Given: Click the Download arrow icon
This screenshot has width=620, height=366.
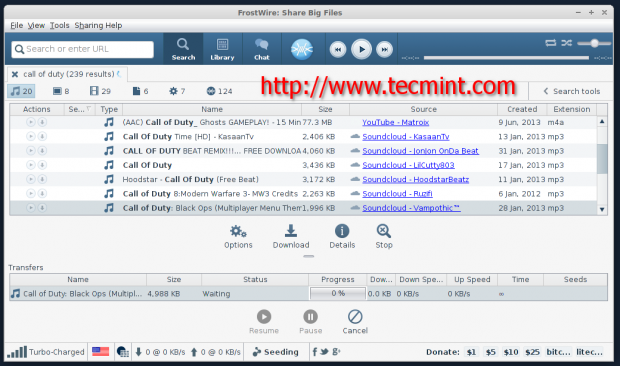Looking at the screenshot, I should [291, 231].
